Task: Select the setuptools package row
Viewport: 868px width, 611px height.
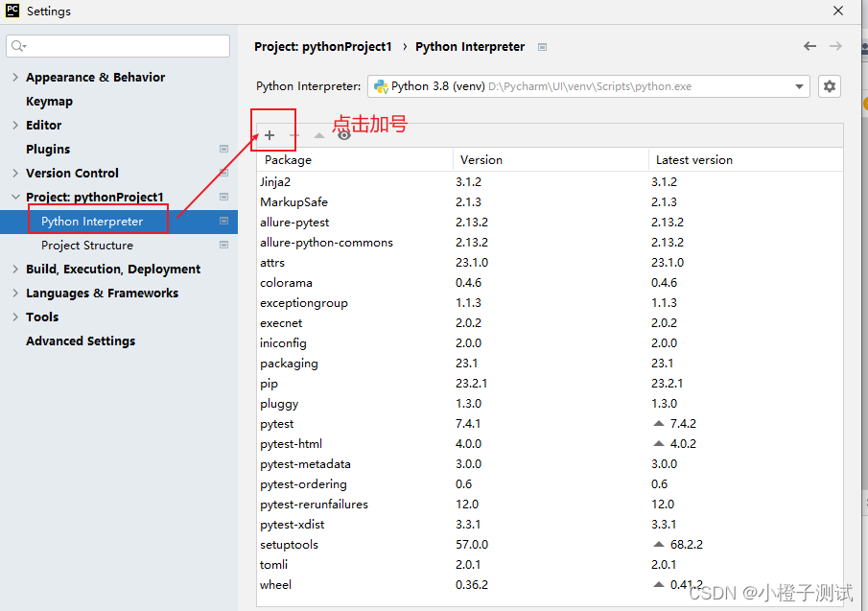Action: point(550,545)
